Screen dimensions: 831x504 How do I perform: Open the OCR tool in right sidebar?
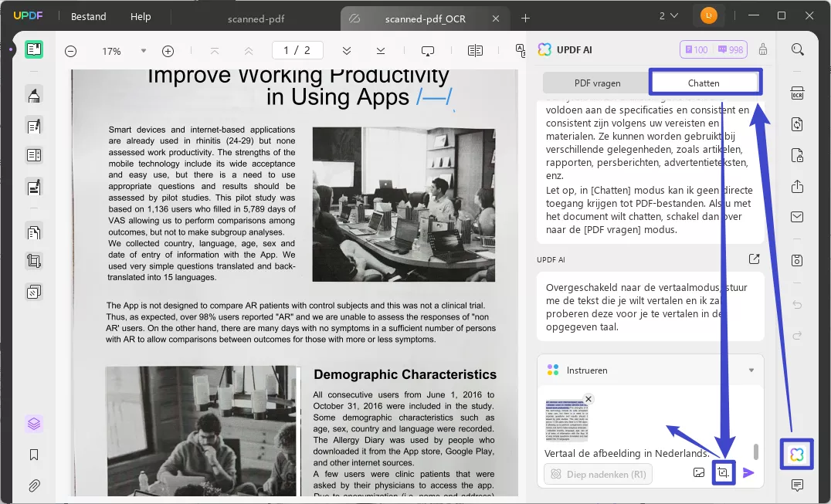tap(797, 93)
